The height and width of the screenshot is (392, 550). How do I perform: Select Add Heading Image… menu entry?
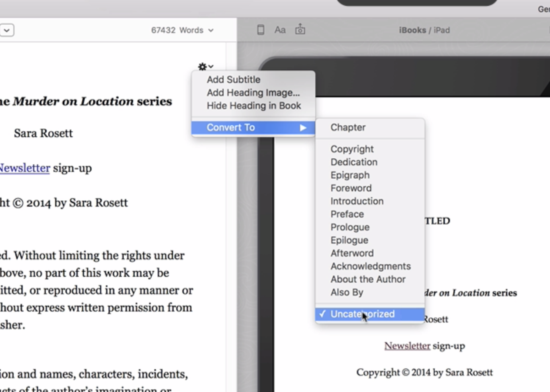(253, 93)
